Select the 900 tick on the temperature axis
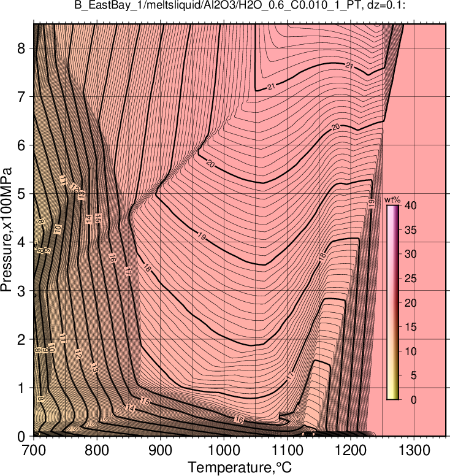Screen dimensions: 450x476 point(160,450)
